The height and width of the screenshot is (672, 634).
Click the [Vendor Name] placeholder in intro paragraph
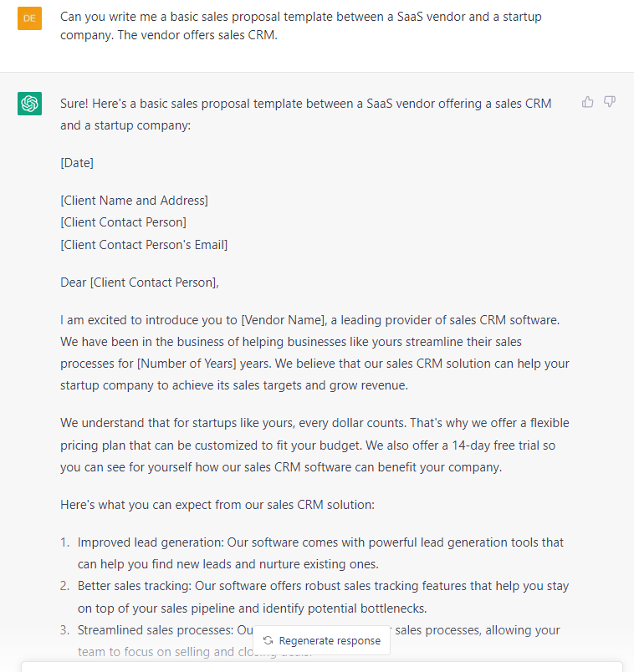[x=284, y=320]
